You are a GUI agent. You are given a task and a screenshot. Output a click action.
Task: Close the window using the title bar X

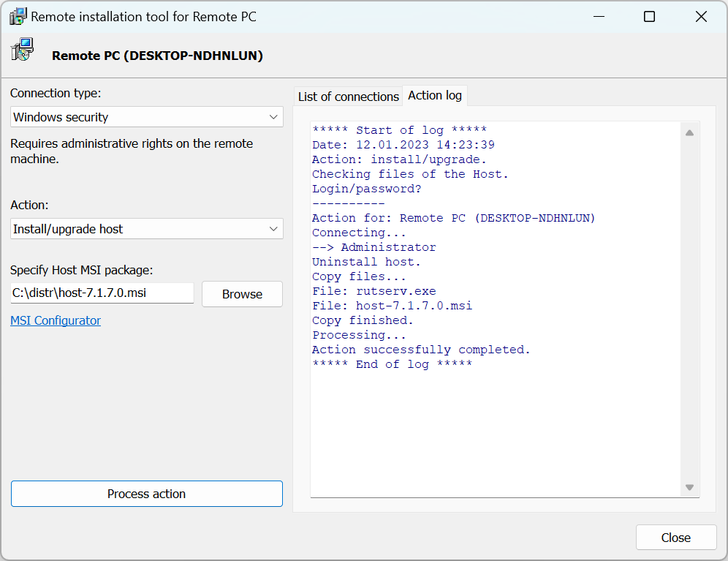coord(701,16)
